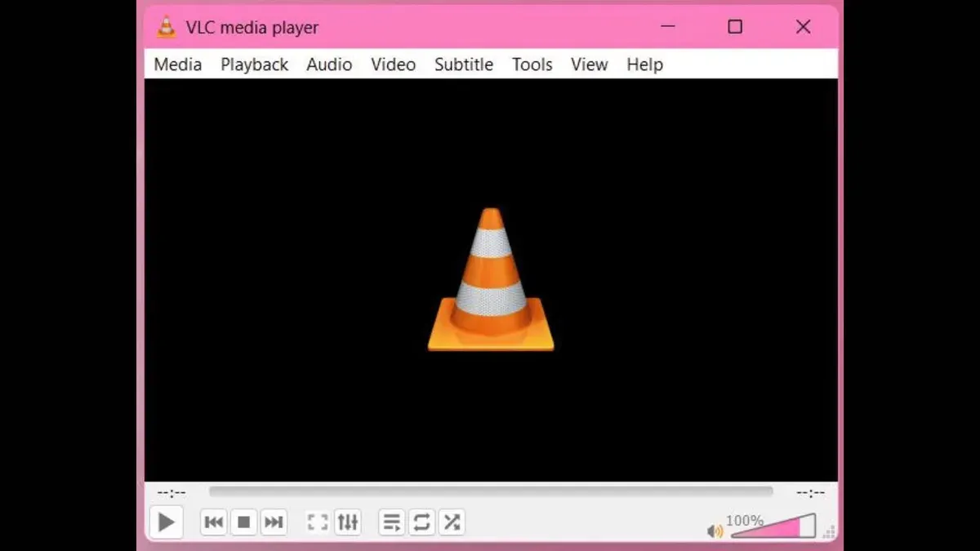Expand the Audio menu
This screenshot has height=551, width=980.
(x=329, y=64)
